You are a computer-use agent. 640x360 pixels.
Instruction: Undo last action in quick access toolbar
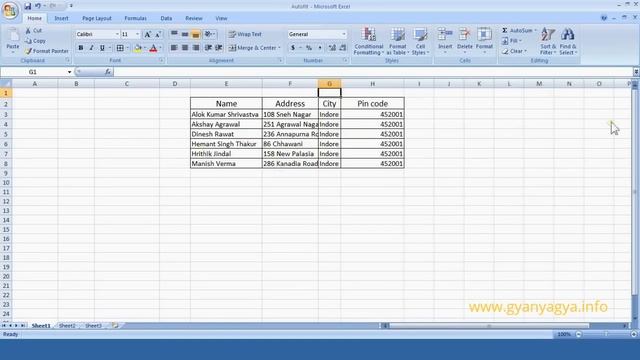pos(38,6)
